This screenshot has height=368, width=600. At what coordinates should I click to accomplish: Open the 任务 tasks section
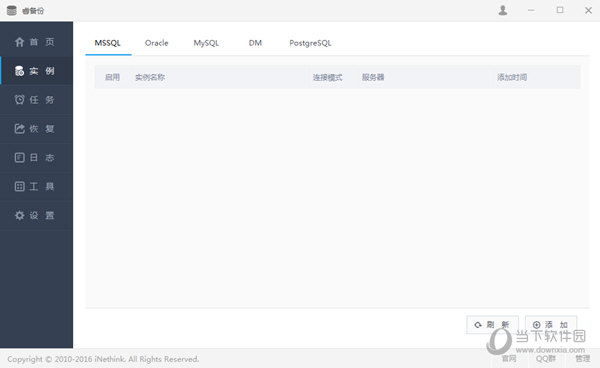click(36, 100)
